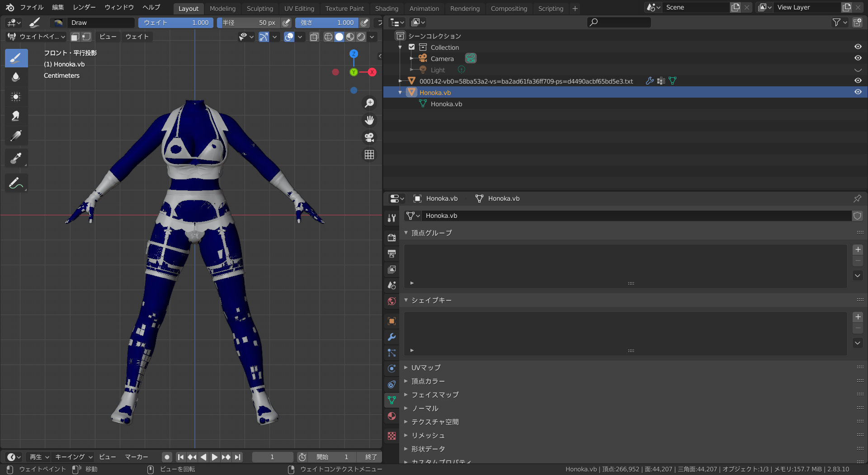The width and height of the screenshot is (868, 475).
Task: Select the Blur weight paint tool
Action: (16, 77)
